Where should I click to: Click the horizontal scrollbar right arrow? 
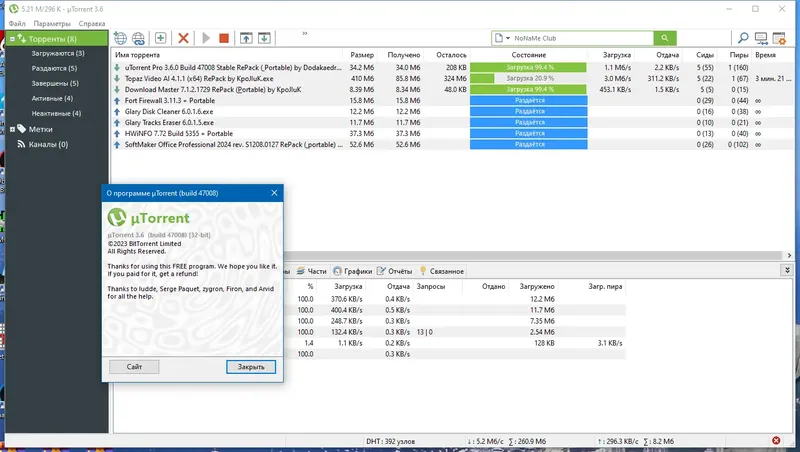[789, 255]
